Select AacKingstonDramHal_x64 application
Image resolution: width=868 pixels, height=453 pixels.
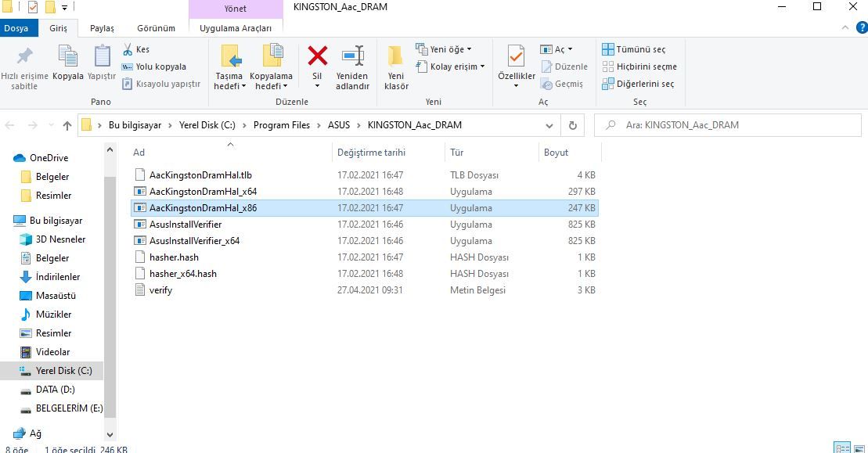click(x=366, y=192)
